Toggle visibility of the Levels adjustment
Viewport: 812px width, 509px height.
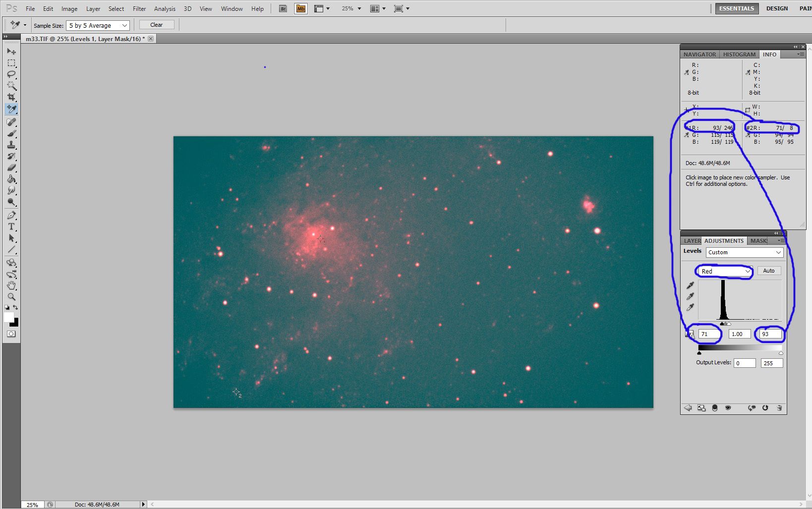pyautogui.click(x=728, y=408)
